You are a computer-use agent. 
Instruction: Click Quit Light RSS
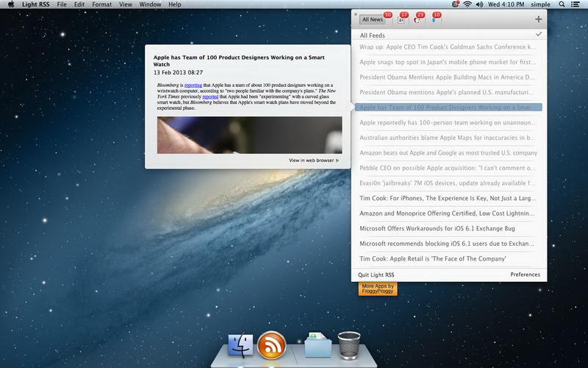tap(376, 275)
